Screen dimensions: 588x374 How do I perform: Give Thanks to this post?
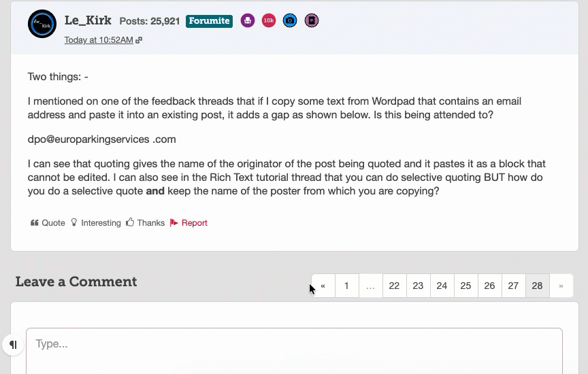click(145, 223)
